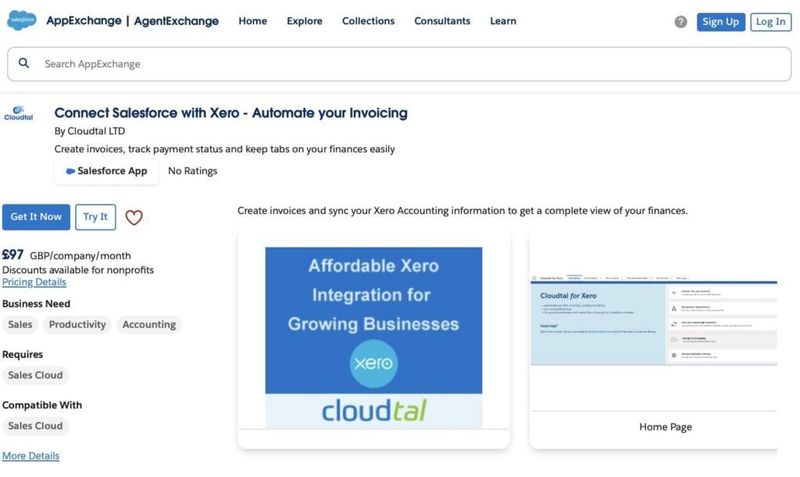Screen dimensions: 800x477
Task: Click the Salesforce App badge
Action: (106, 171)
